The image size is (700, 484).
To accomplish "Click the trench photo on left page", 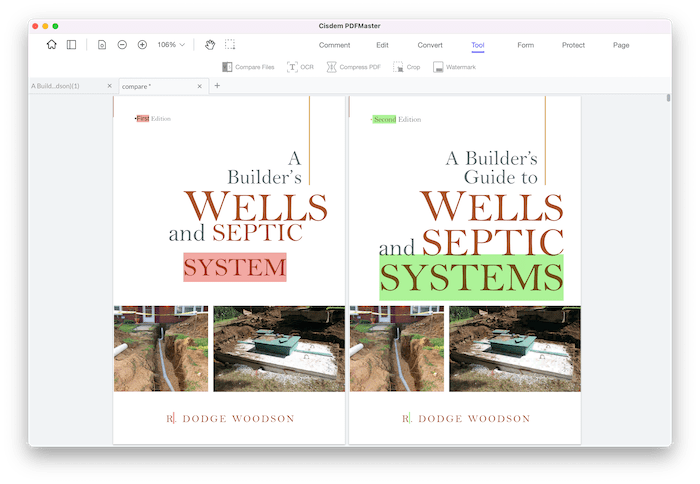I will [161, 349].
